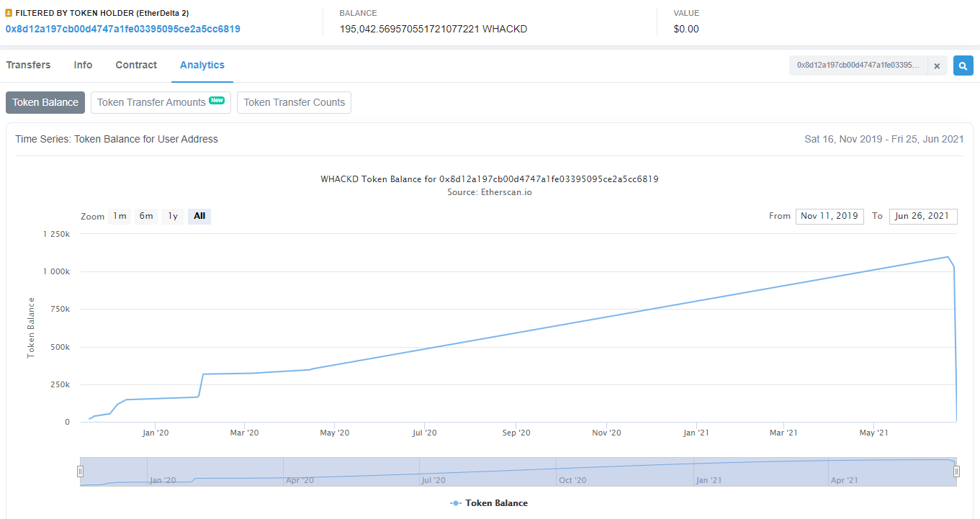
Task: Click the token holder tag icon
Action: (9, 13)
